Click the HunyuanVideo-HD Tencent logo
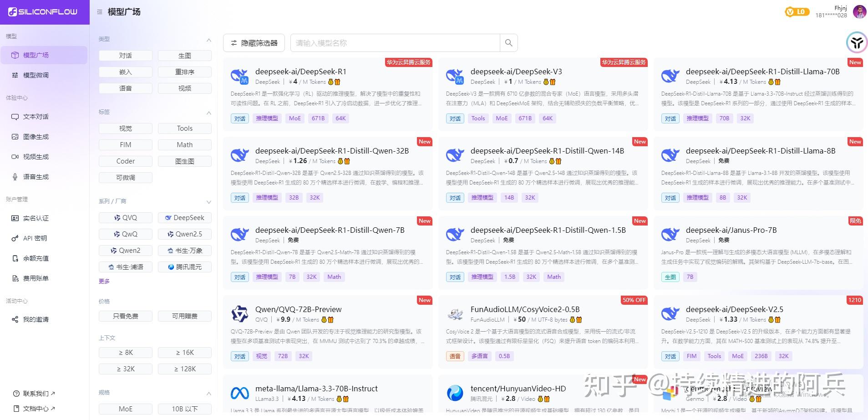 [x=455, y=393]
